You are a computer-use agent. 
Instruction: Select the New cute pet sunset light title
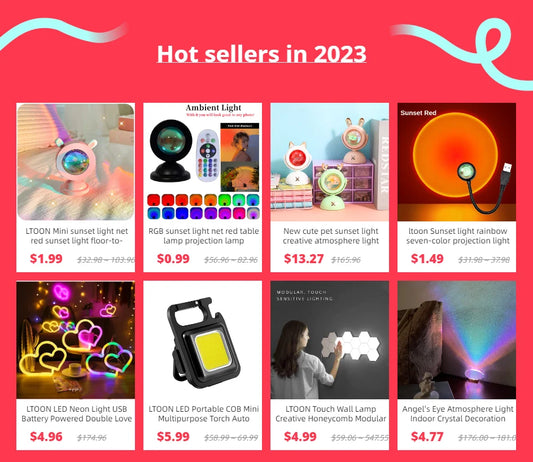pos(331,236)
